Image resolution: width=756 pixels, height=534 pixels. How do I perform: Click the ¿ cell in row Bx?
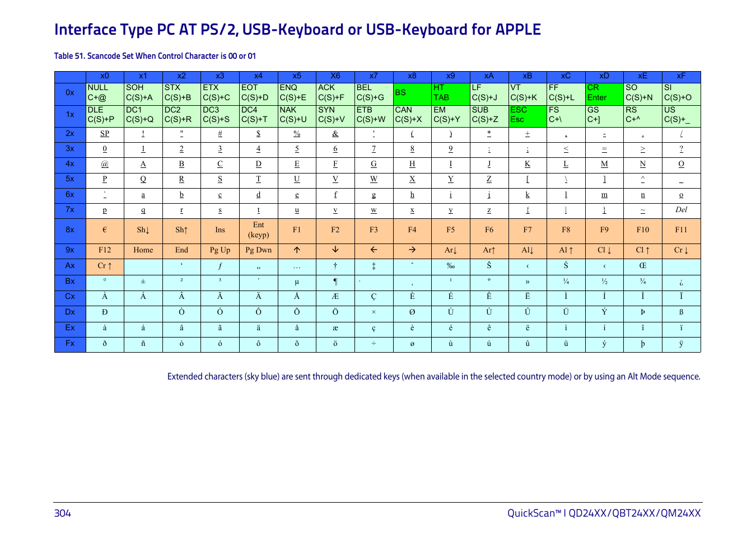point(681,282)
